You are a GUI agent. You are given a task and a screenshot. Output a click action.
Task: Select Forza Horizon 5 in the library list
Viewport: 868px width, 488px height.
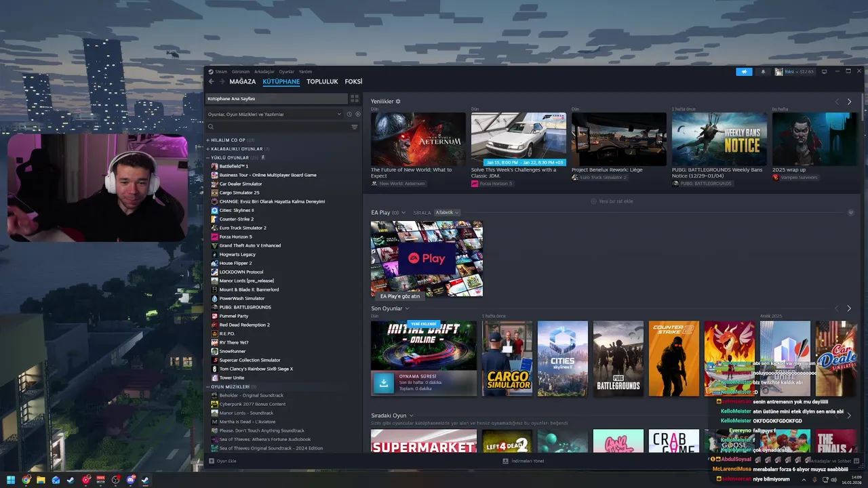point(235,237)
